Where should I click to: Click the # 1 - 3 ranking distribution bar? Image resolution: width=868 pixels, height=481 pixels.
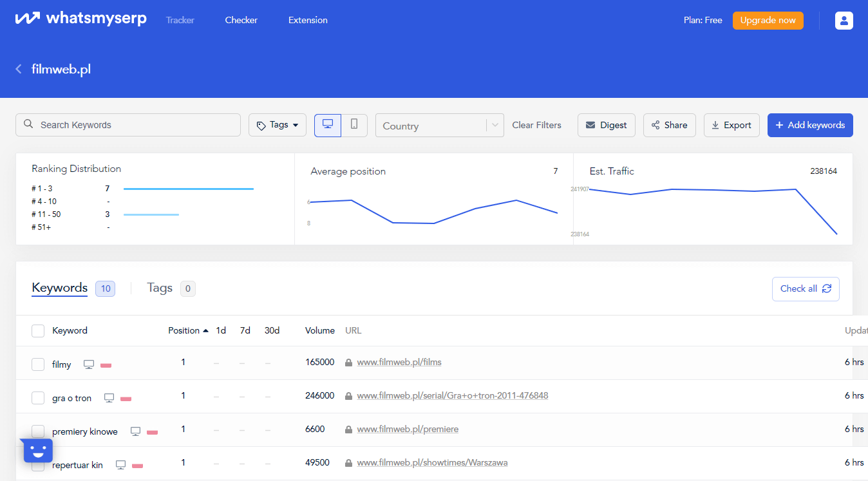(189, 189)
